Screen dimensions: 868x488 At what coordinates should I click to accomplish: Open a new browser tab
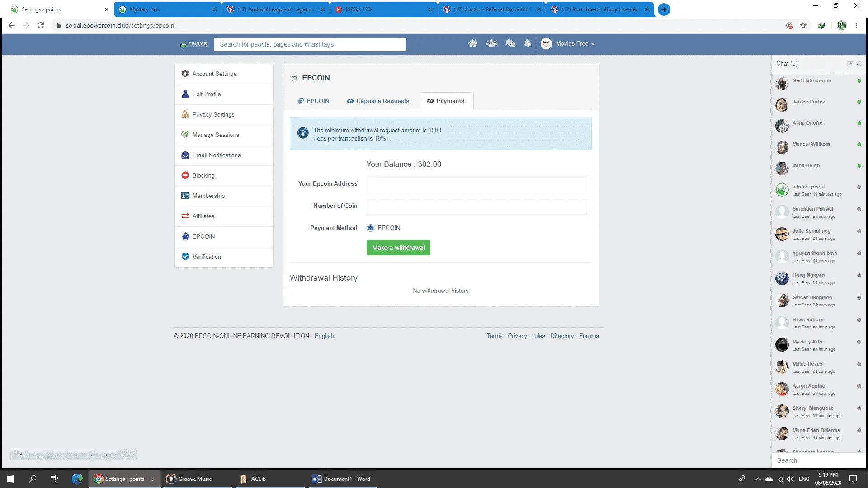(664, 9)
